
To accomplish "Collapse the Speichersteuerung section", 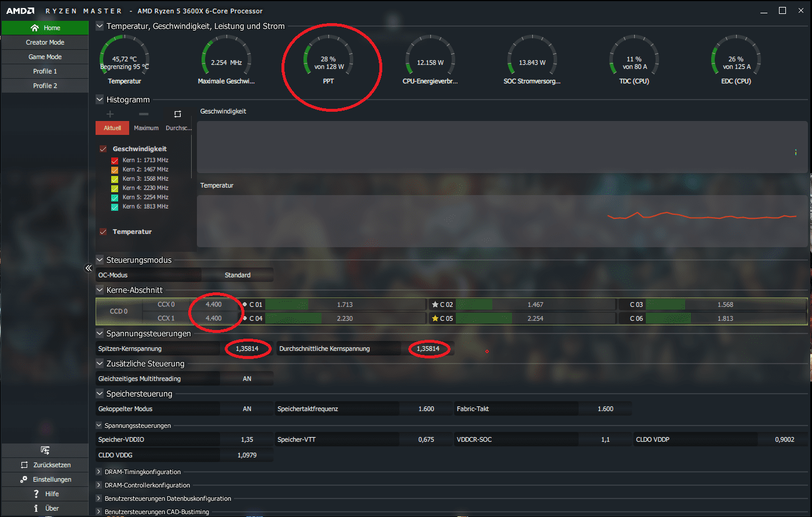I will (100, 394).
